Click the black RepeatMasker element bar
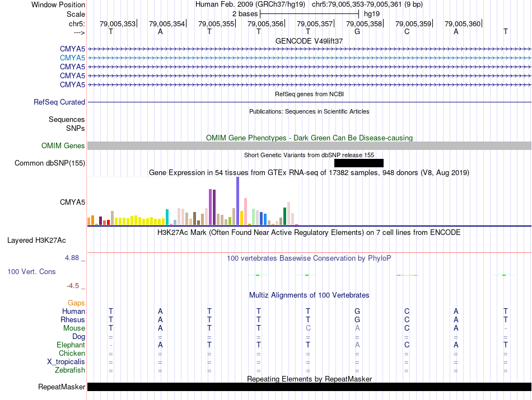 coord(309,387)
